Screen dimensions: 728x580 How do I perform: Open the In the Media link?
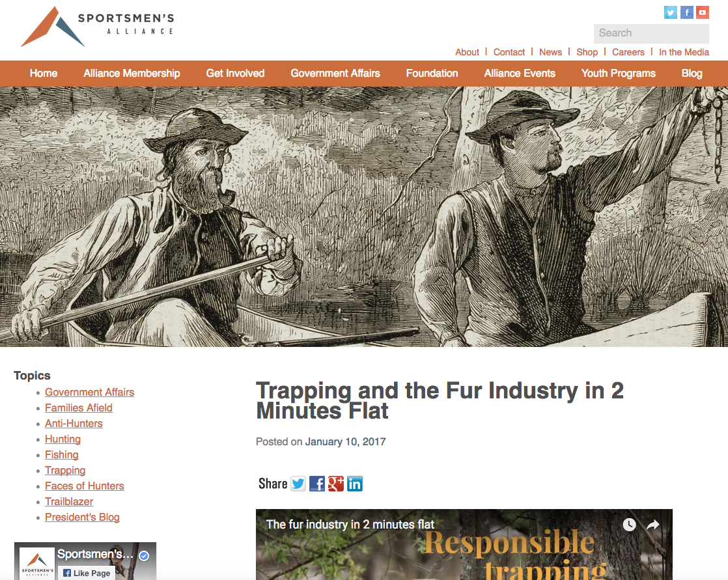[684, 52]
